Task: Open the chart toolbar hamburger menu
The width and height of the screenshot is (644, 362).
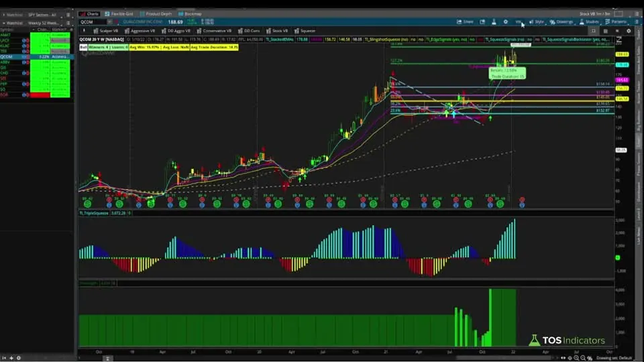Action: point(637,21)
